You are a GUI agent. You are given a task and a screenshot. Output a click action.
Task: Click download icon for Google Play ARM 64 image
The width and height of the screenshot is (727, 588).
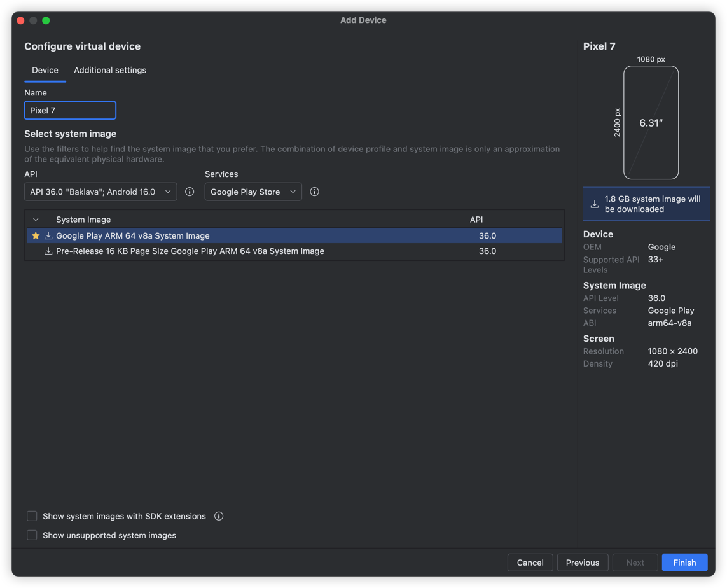click(48, 235)
